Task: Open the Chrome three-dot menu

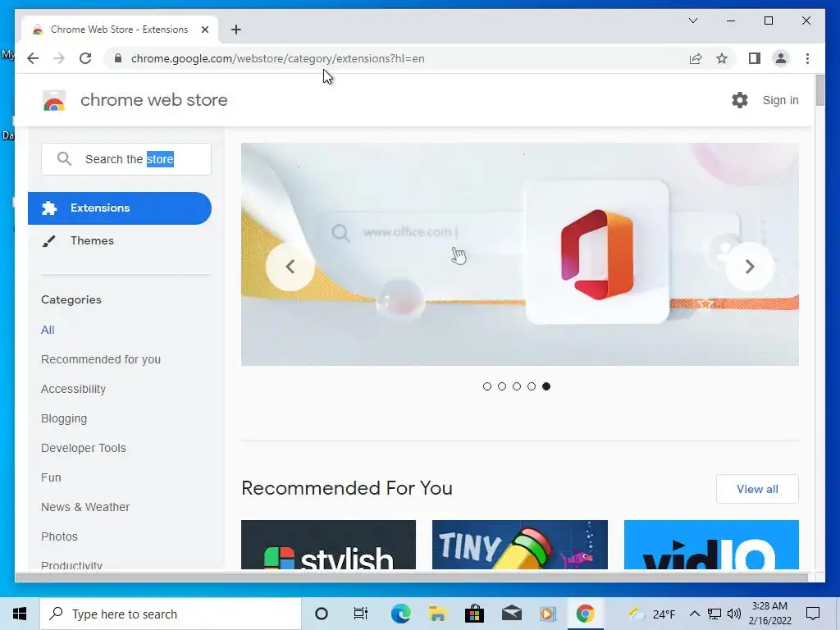Action: (807, 58)
